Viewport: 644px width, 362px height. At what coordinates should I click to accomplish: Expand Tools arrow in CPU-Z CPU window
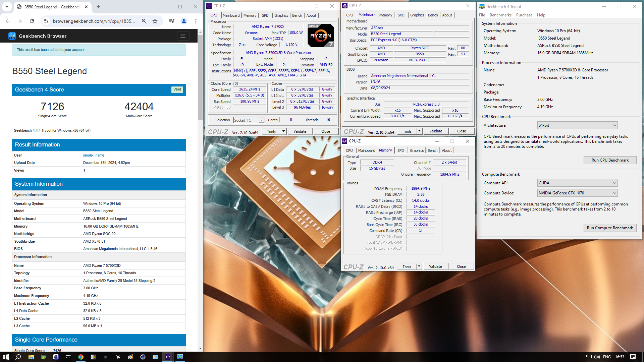click(x=284, y=131)
